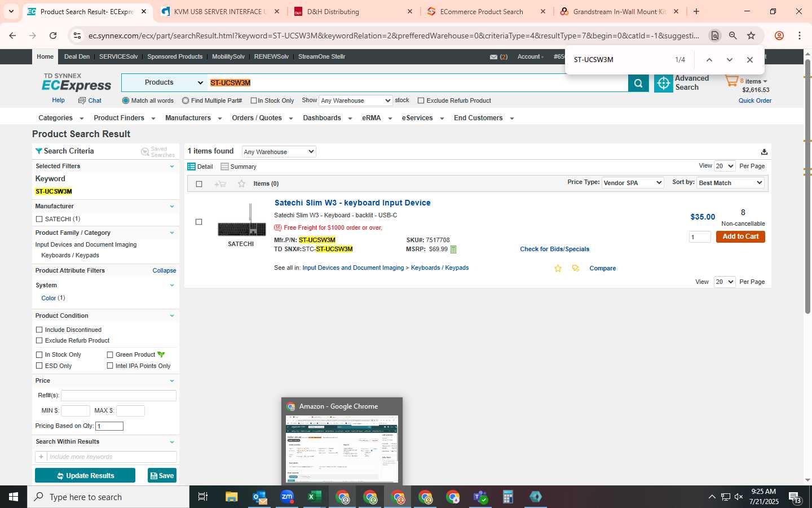The image size is (812, 508).
Task: Open the Sort by Best Match dropdown
Action: 731,183
